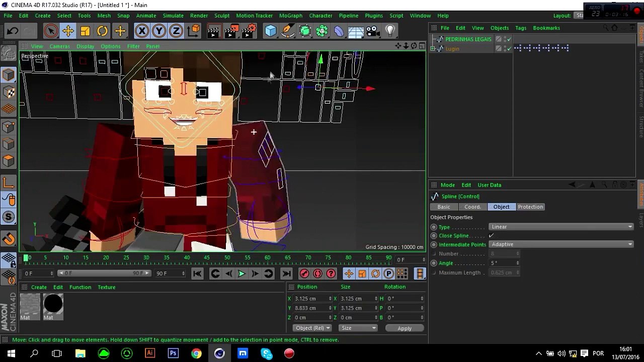The image size is (644, 362).
Task: Open the Object (Rel) dropdown
Action: coord(312,328)
